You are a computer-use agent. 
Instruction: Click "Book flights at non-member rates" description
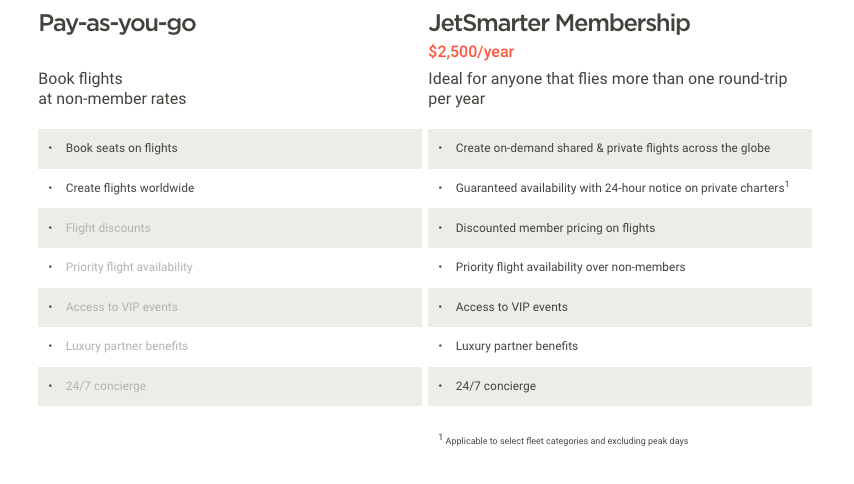point(112,88)
